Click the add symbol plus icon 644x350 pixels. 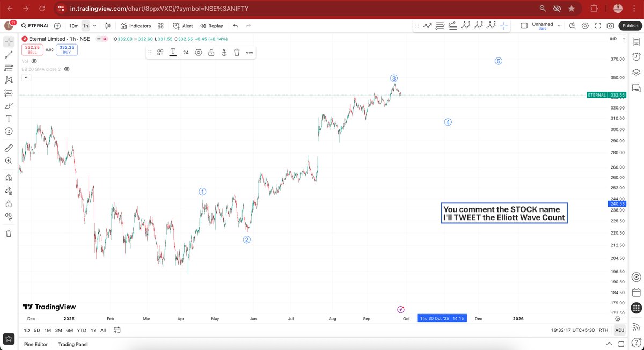tap(57, 26)
